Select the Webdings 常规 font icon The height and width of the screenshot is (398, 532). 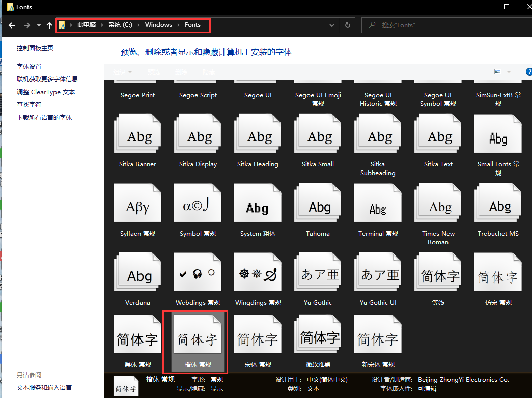198,272
